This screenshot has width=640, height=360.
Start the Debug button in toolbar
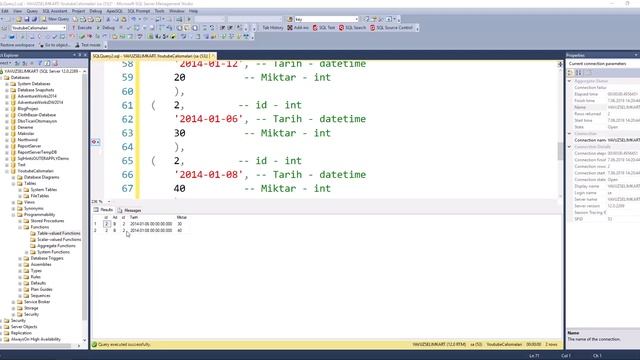(106, 28)
